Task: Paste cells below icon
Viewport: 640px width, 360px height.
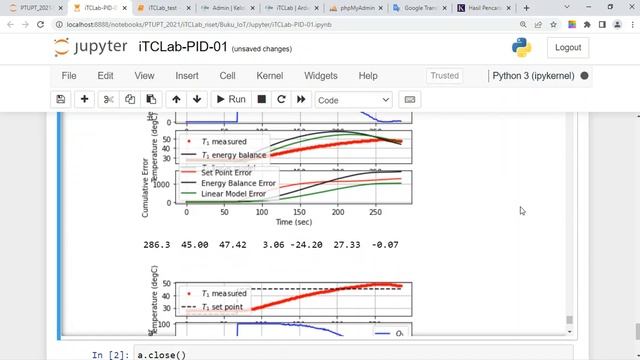Action: pos(151,99)
